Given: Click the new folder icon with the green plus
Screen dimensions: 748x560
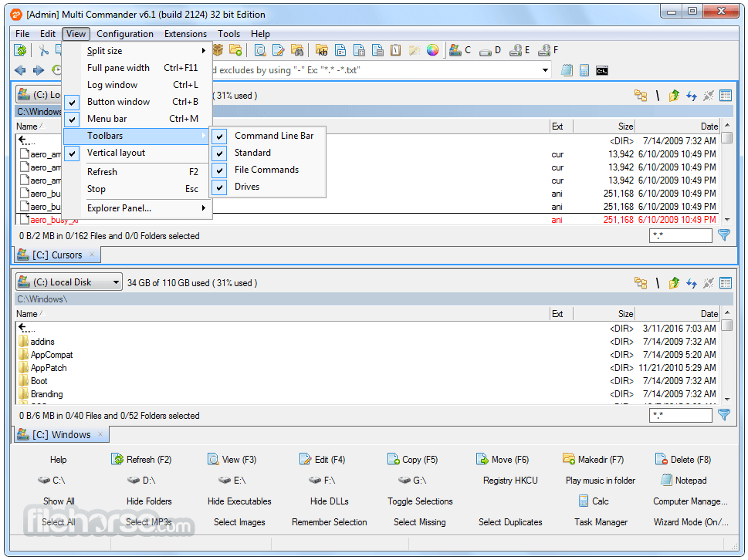Looking at the screenshot, I should tap(235, 49).
